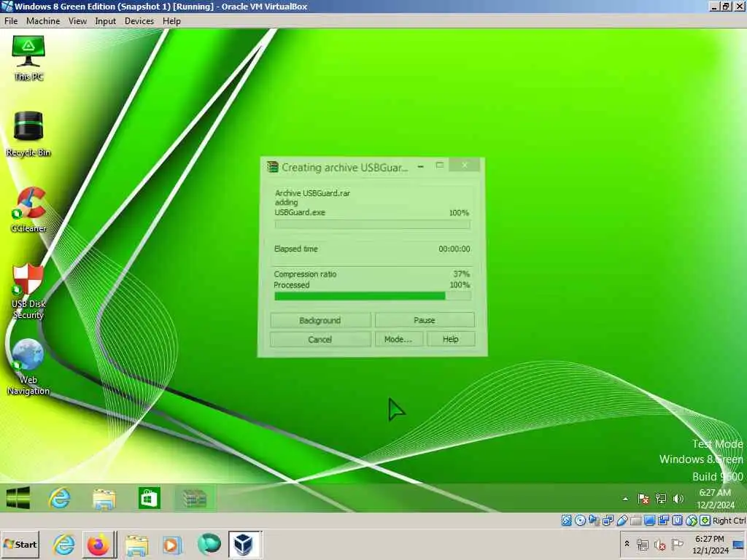Image resolution: width=747 pixels, height=560 pixels.
Task: Click VirtualBox hard disk status icon
Action: [x=566, y=521]
